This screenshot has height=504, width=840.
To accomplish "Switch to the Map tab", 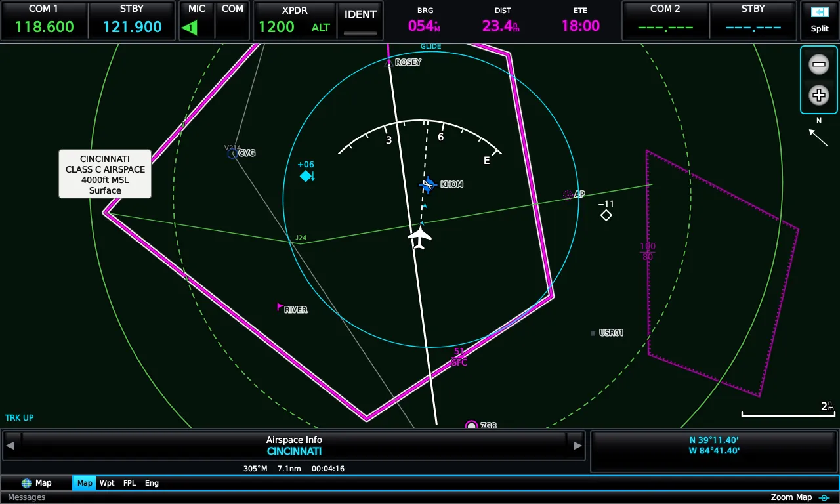I will pyautogui.click(x=85, y=483).
